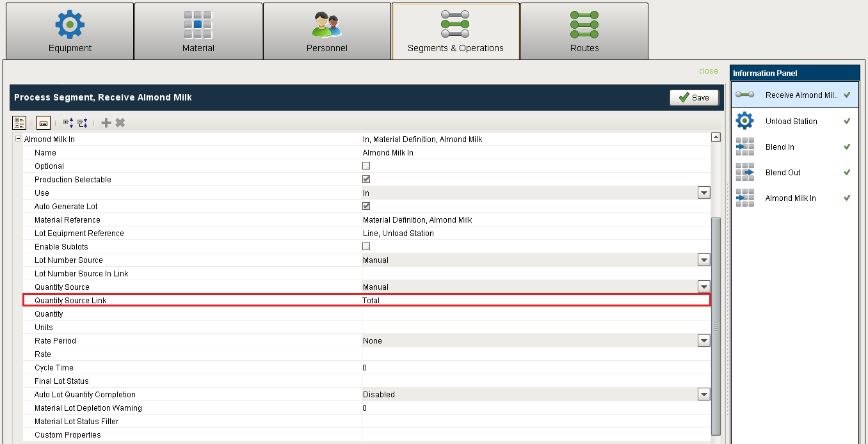Click the property list vertical scrollbar thumb
The height and width of the screenshot is (444, 868).
(x=716, y=326)
